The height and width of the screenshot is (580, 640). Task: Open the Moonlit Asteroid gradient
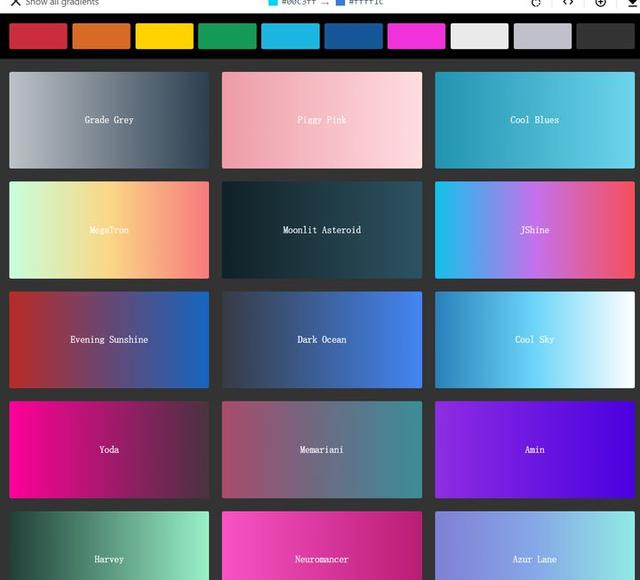tap(322, 230)
